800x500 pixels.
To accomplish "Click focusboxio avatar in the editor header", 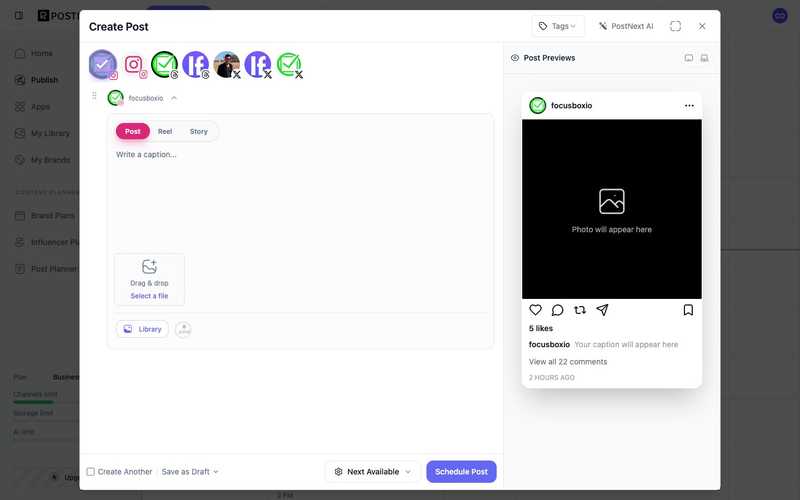I will [x=115, y=98].
